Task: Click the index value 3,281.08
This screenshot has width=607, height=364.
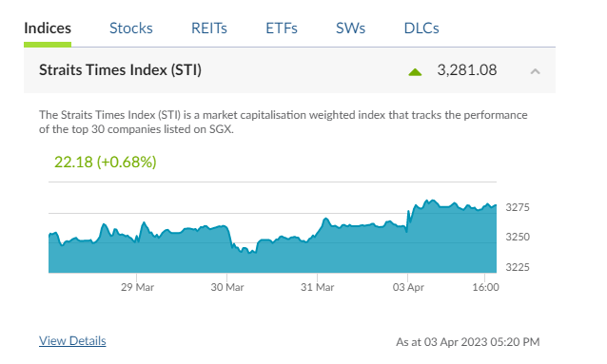Action: 467,70
